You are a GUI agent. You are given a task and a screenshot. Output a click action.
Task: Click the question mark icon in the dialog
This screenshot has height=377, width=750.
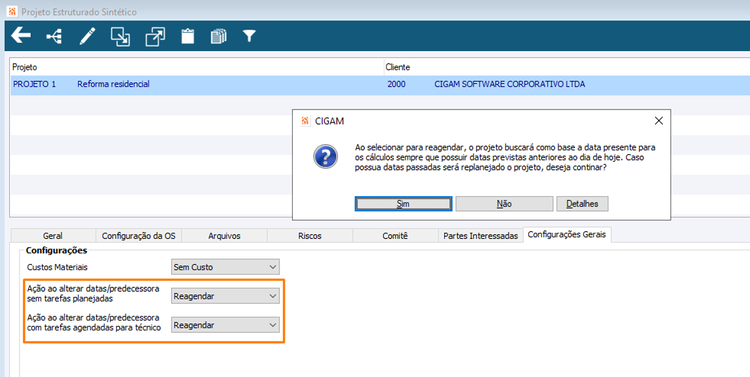pos(325,156)
